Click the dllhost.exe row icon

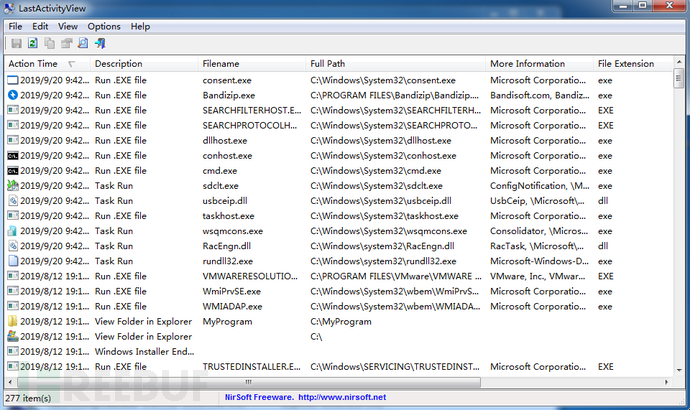click(13, 140)
